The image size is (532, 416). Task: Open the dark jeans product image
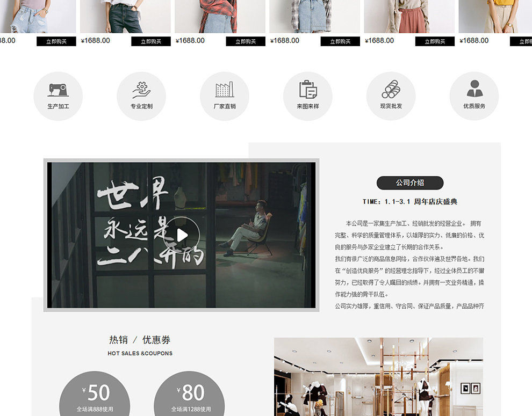pos(126,16)
